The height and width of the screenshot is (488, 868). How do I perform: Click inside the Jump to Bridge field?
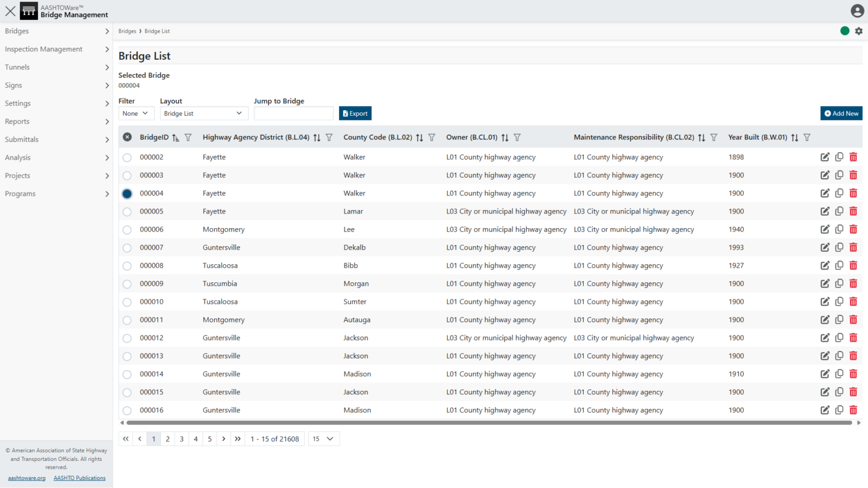pyautogui.click(x=293, y=113)
